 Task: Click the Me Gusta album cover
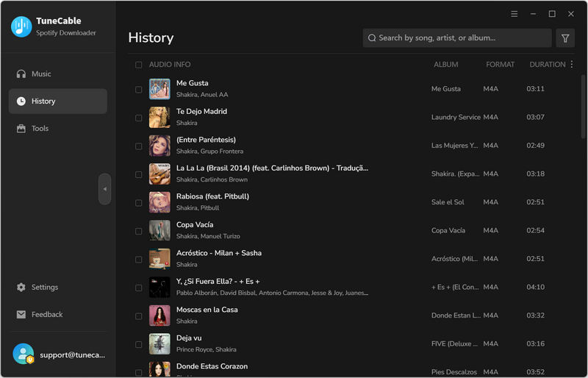pyautogui.click(x=159, y=89)
